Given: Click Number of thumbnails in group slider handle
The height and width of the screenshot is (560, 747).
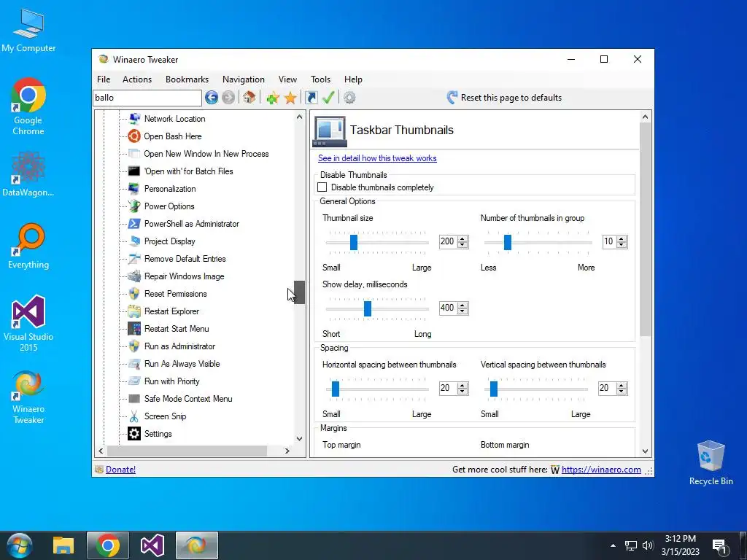Looking at the screenshot, I should 508,242.
